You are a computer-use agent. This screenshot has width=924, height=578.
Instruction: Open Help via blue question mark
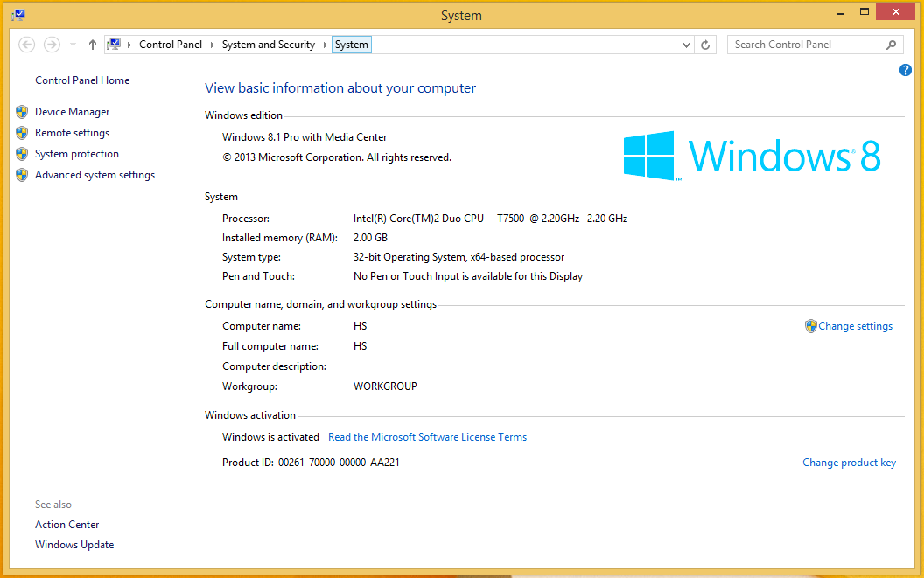click(x=905, y=70)
